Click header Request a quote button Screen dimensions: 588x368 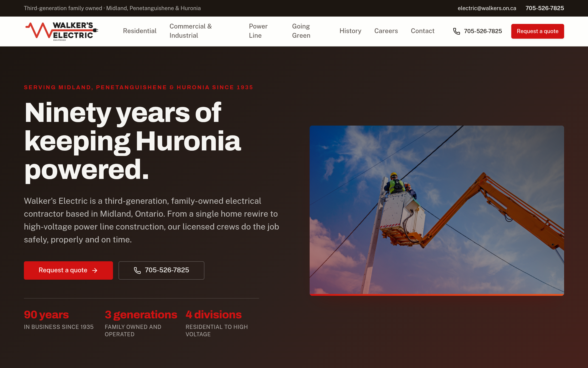pos(537,31)
